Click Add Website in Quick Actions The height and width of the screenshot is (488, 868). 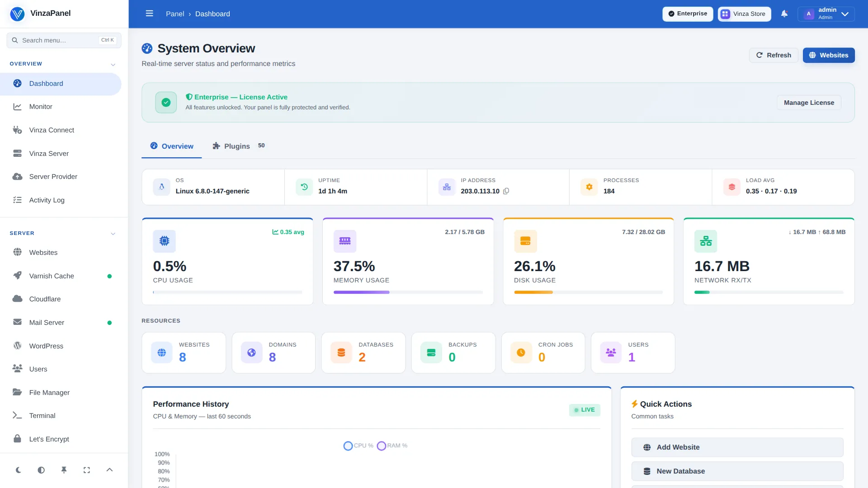pos(737,447)
